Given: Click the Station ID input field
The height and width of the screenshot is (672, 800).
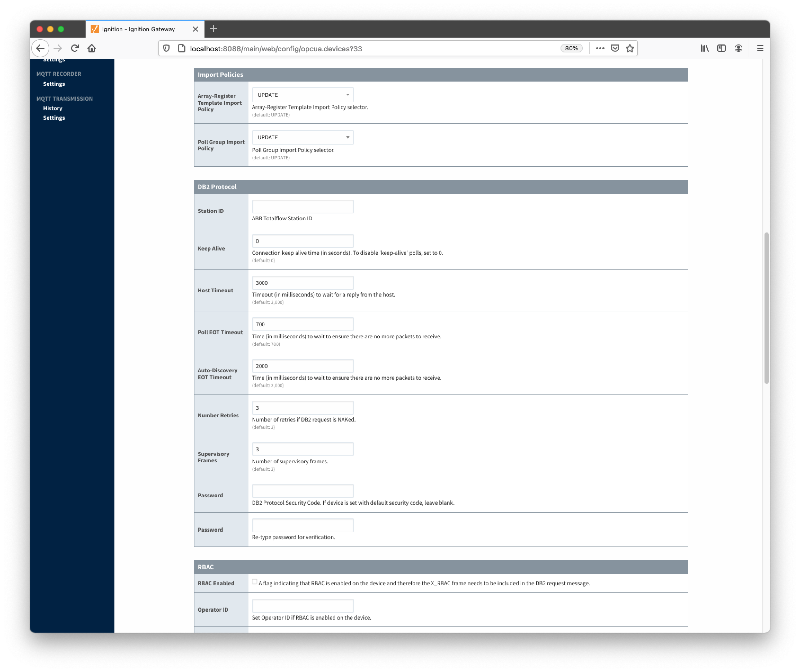Looking at the screenshot, I should pos(303,207).
